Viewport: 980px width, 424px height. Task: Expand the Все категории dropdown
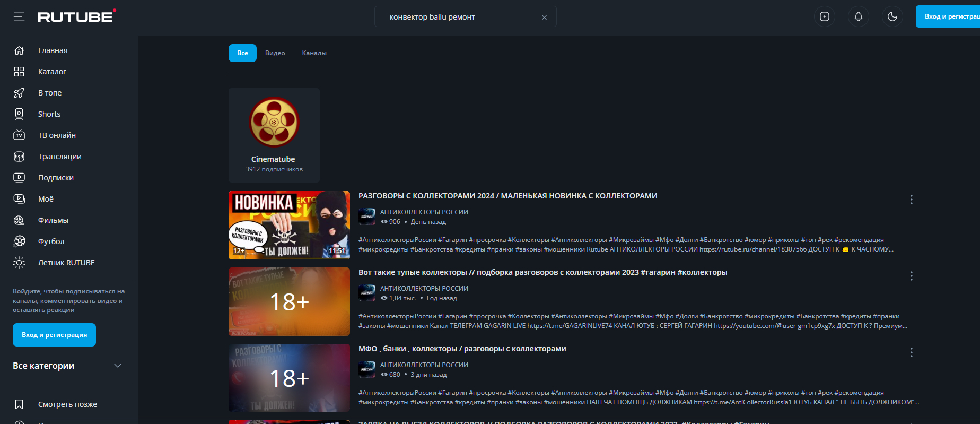click(x=67, y=366)
